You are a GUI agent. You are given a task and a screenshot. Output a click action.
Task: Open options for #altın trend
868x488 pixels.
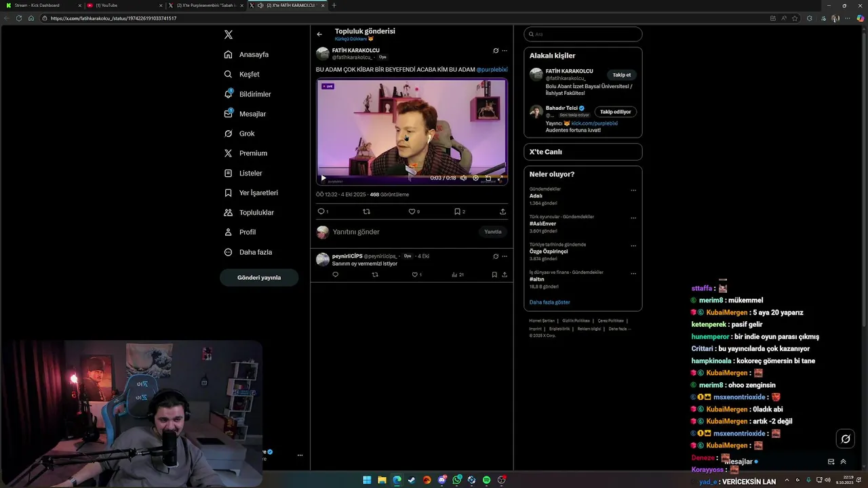click(x=633, y=274)
